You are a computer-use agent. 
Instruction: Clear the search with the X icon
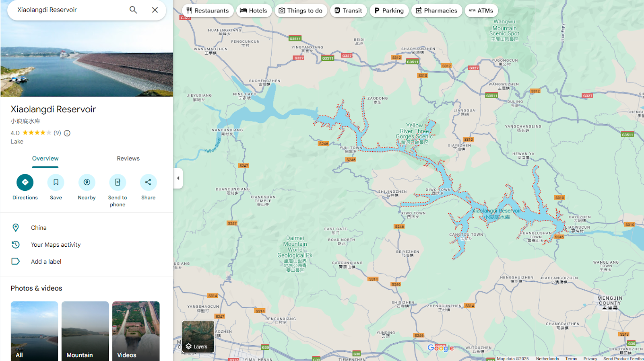[155, 10]
